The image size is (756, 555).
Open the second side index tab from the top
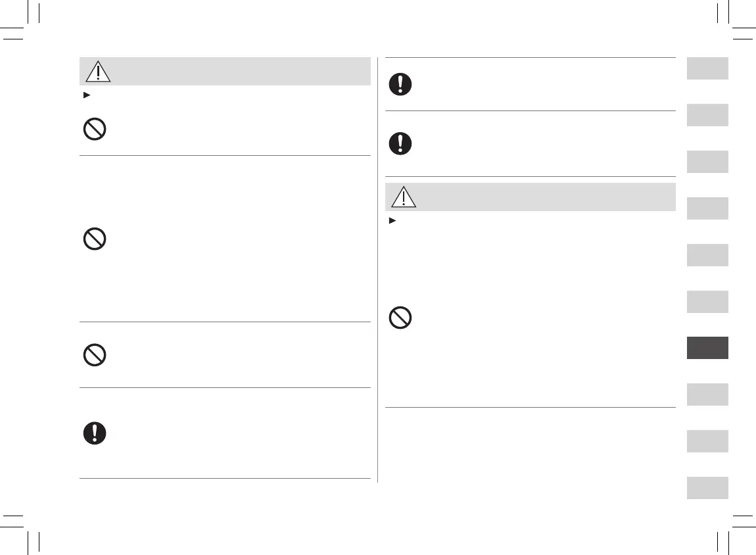pos(707,115)
